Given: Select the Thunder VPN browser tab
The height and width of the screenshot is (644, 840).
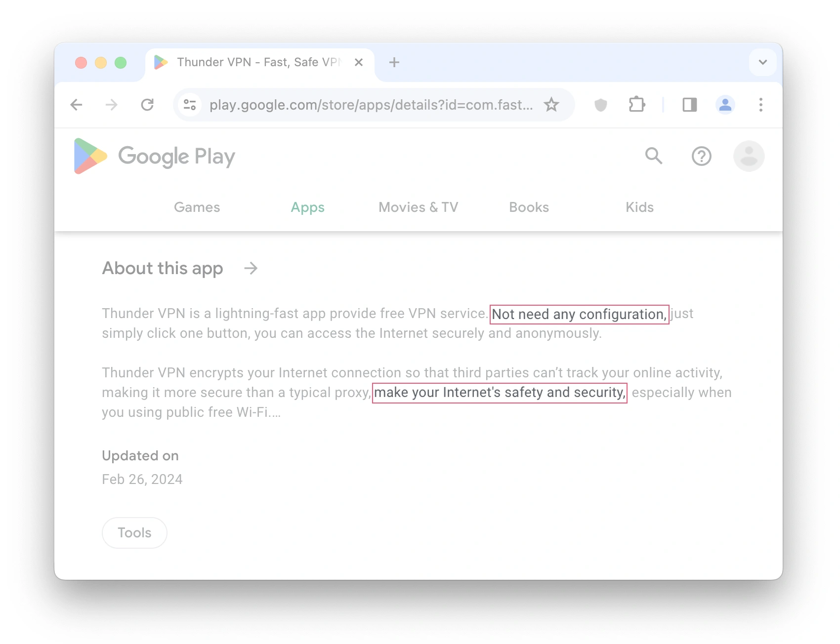Looking at the screenshot, I should coord(260,62).
